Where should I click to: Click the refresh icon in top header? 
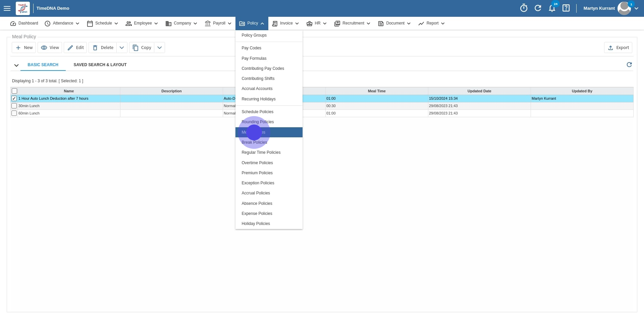[538, 8]
